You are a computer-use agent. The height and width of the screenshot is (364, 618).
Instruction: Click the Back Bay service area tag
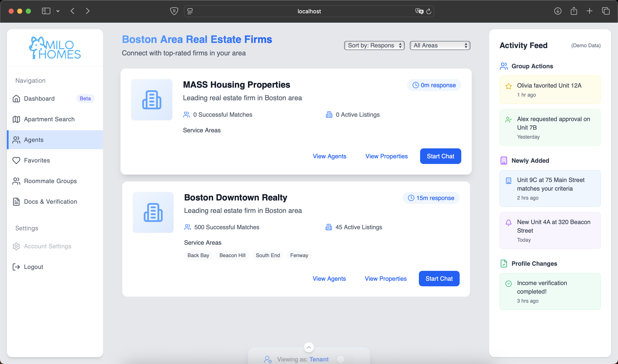(x=198, y=255)
